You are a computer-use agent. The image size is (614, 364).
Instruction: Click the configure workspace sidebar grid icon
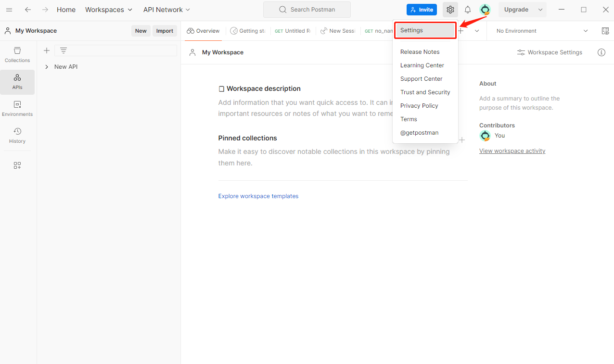(17, 165)
